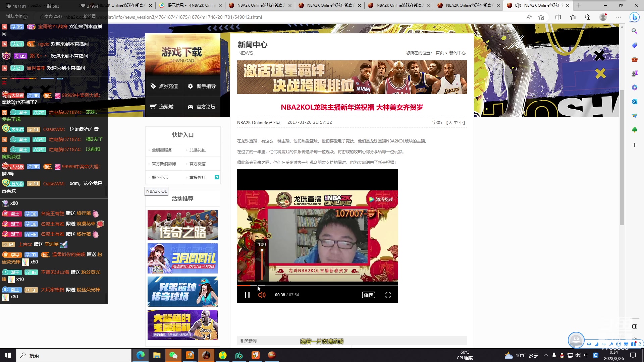Image resolution: width=644 pixels, height=362 pixels.
Task: Set the vertical volume slider in video
Action: click(262, 264)
